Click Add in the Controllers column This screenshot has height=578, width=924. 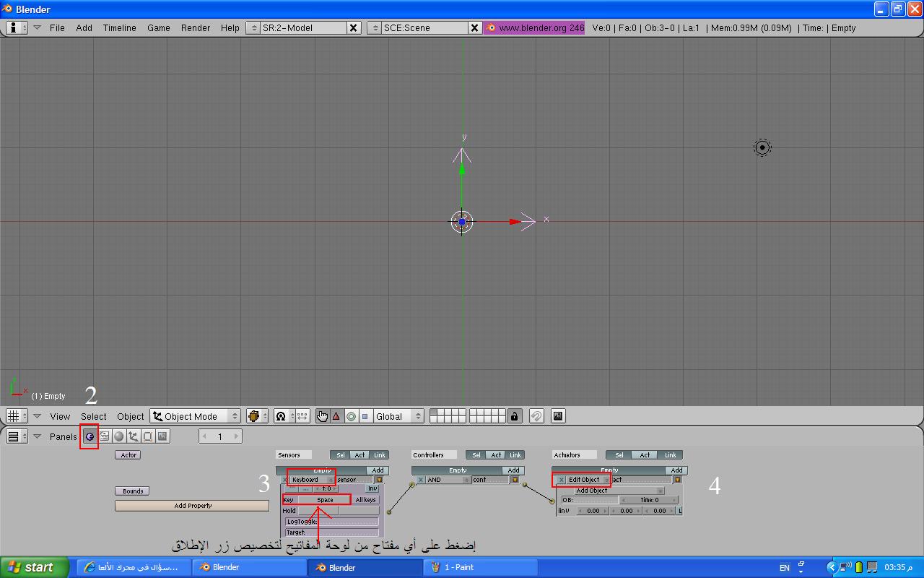coord(513,470)
